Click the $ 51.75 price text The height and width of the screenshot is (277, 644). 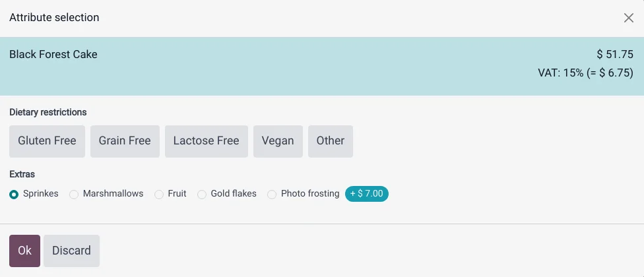(x=615, y=55)
